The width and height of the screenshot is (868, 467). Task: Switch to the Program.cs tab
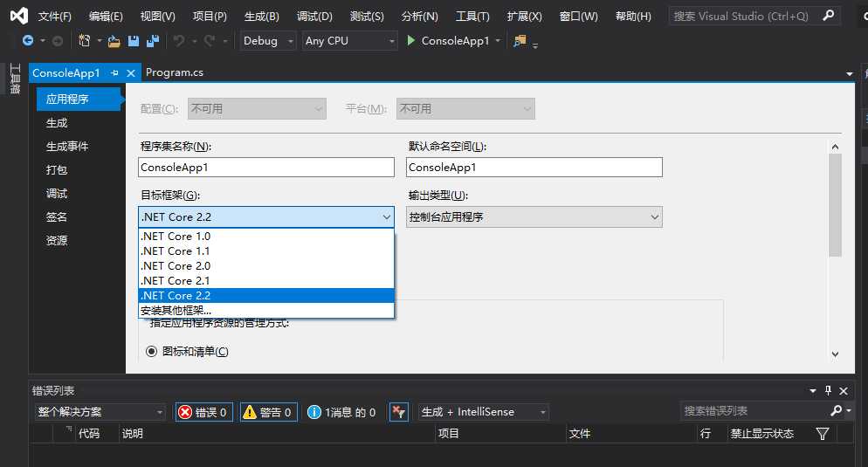point(175,72)
